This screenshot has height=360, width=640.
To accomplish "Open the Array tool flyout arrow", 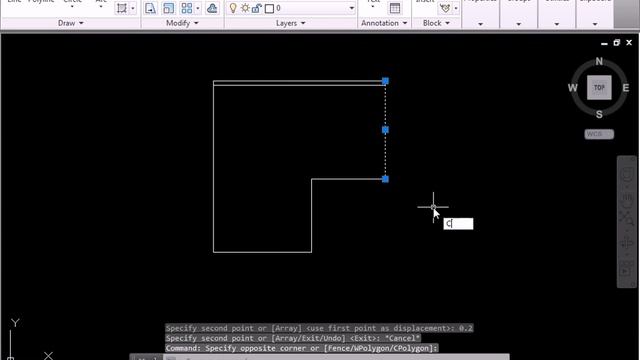I will click(x=198, y=8).
